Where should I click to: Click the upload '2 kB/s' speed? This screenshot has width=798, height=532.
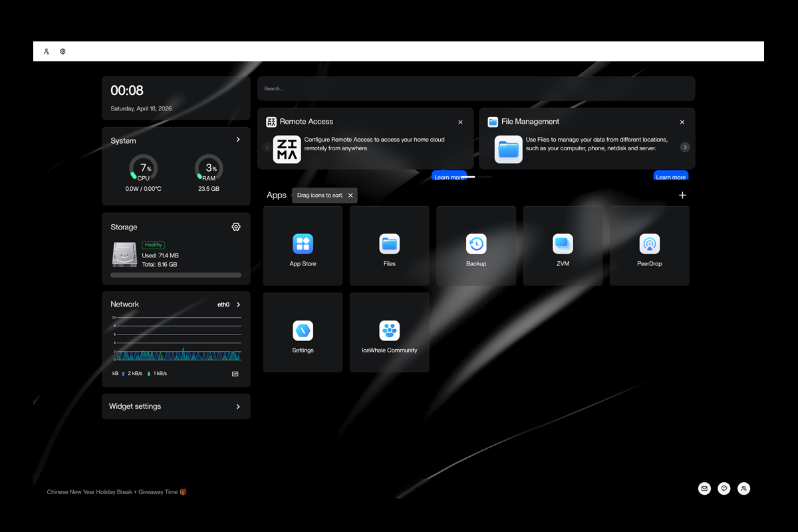[135, 374]
